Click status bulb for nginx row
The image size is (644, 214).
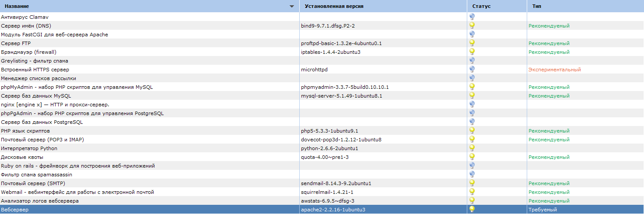pyautogui.click(x=472, y=104)
